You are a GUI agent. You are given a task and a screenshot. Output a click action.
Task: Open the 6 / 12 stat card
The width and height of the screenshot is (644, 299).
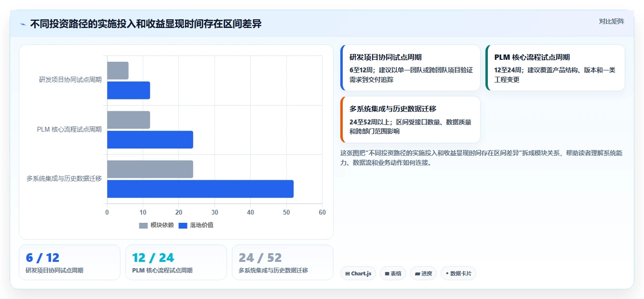(x=69, y=262)
